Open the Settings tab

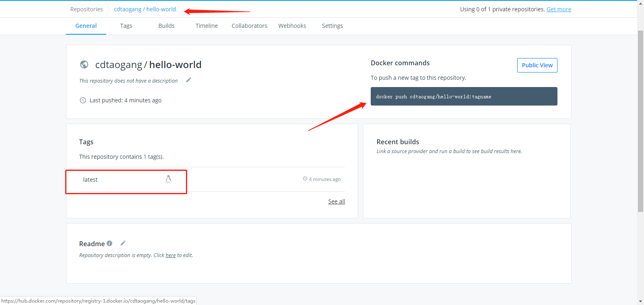click(x=332, y=26)
